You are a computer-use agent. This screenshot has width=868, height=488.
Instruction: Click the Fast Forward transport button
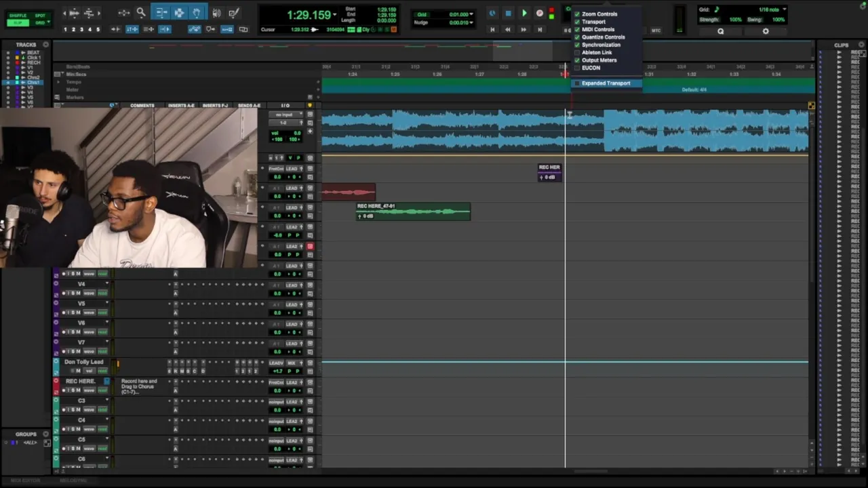coord(524,29)
